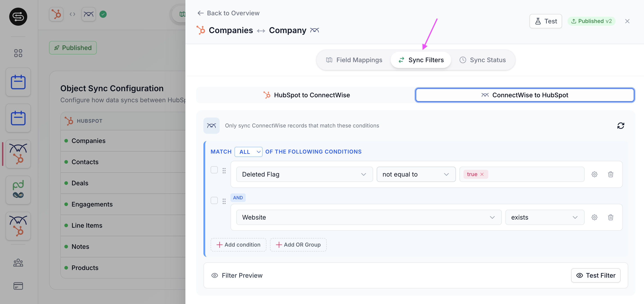644x304 pixels.
Task: Click the ConnectWise logo in top header
Action: [x=88, y=14]
